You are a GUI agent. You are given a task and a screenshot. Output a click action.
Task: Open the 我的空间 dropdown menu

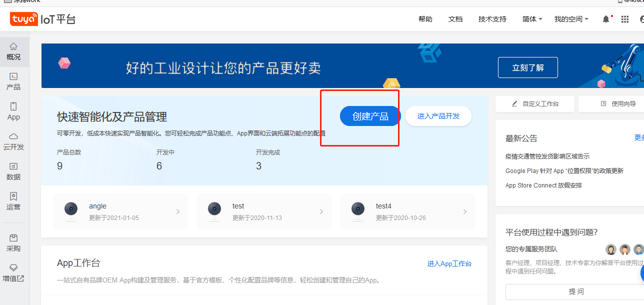pos(571,19)
